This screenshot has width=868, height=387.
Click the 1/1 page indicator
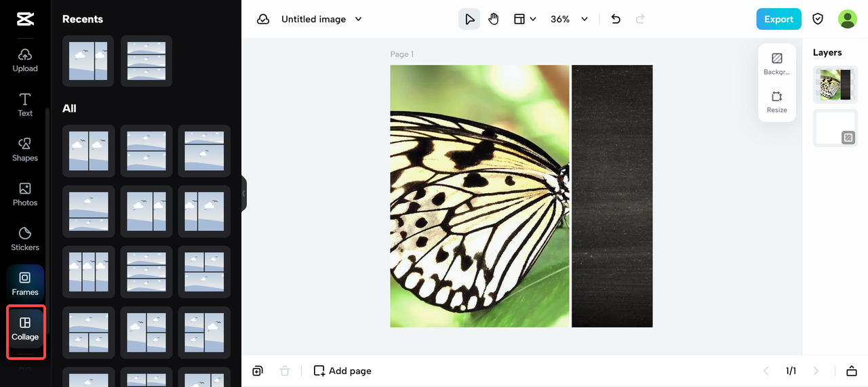pos(791,371)
